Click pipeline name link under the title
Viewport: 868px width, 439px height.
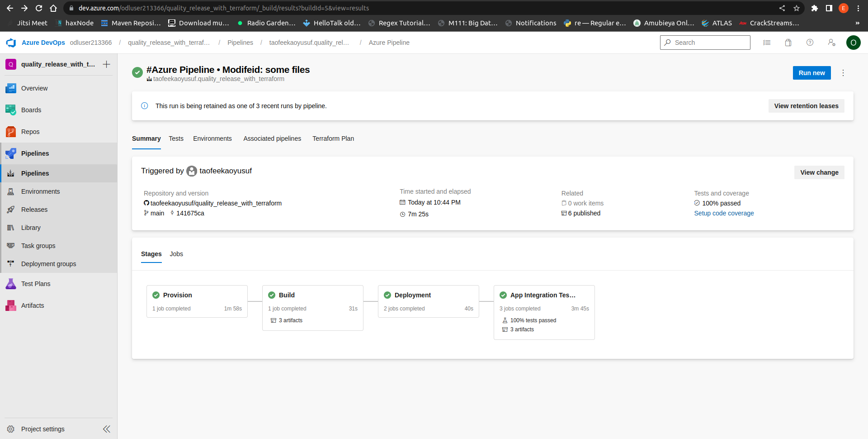[x=219, y=79]
